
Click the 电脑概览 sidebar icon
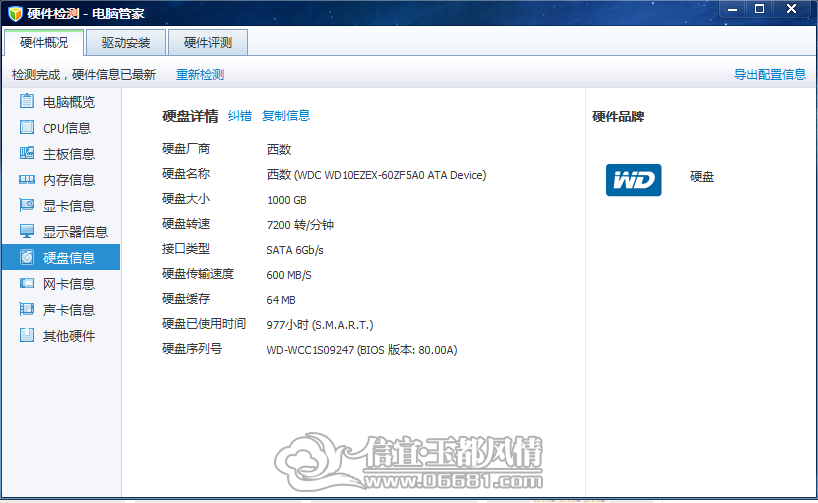tap(27, 101)
